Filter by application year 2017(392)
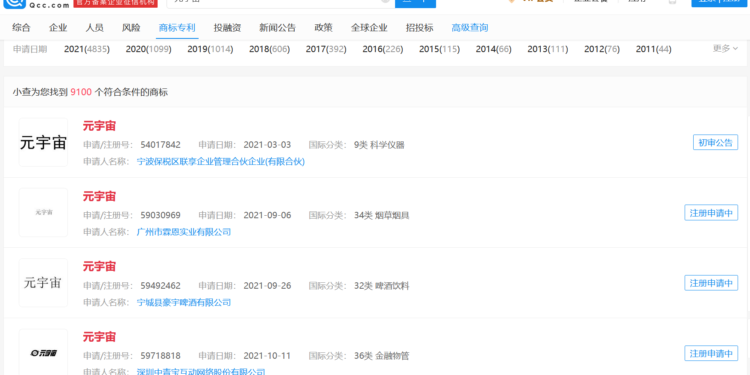Screen dimensions: 750x375 [x=326, y=49]
